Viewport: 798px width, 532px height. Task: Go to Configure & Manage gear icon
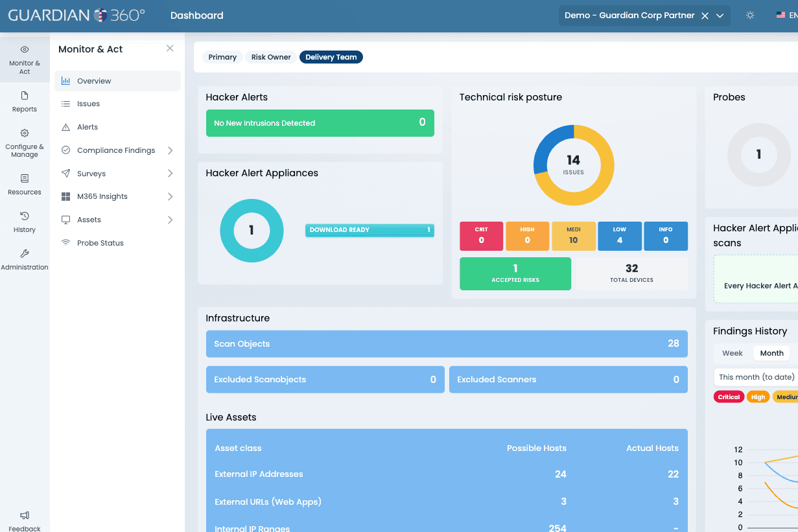[x=25, y=133]
